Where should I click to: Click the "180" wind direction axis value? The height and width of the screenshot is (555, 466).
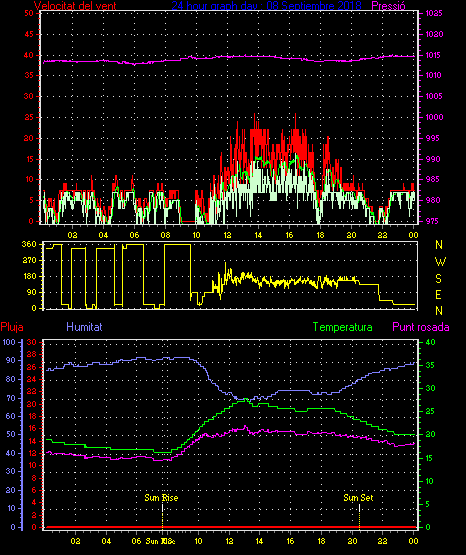click(x=29, y=276)
